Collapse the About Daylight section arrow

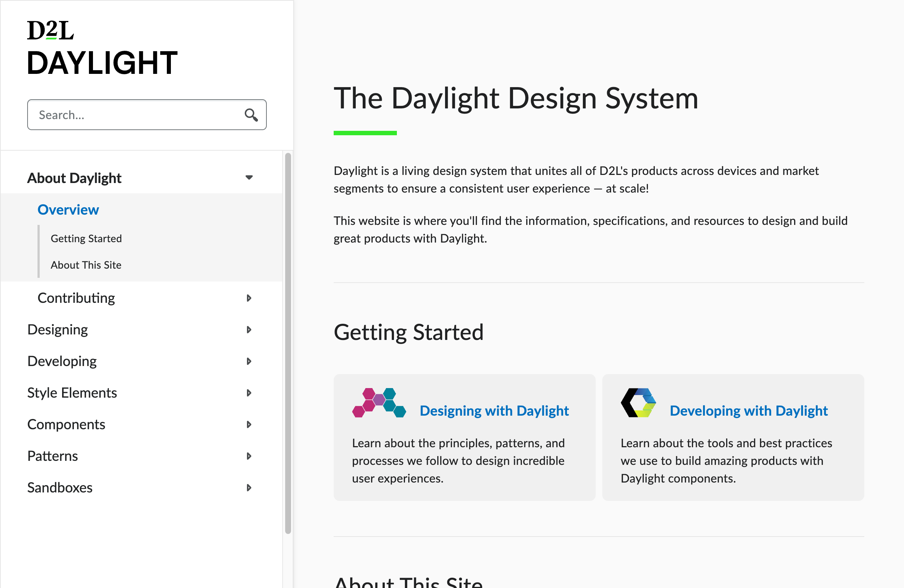coord(249,178)
